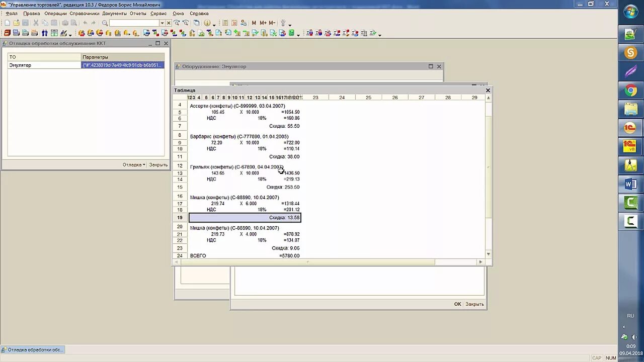Click column header 25 in Таблица

pos(368,98)
